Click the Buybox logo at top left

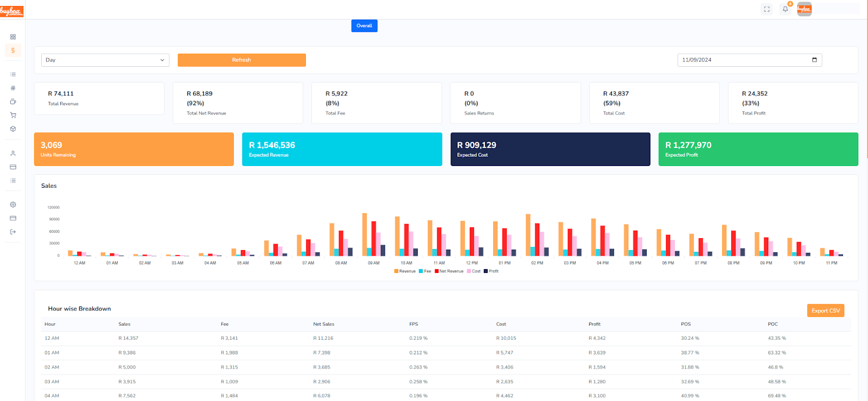[11, 11]
